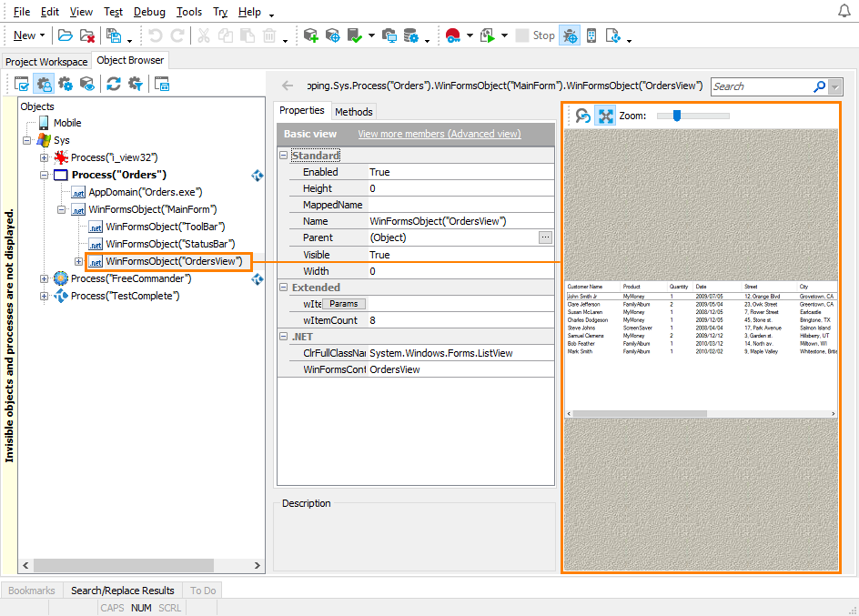Click the panel layout window icon
Image resolution: width=859 pixels, height=616 pixels.
tap(162, 84)
